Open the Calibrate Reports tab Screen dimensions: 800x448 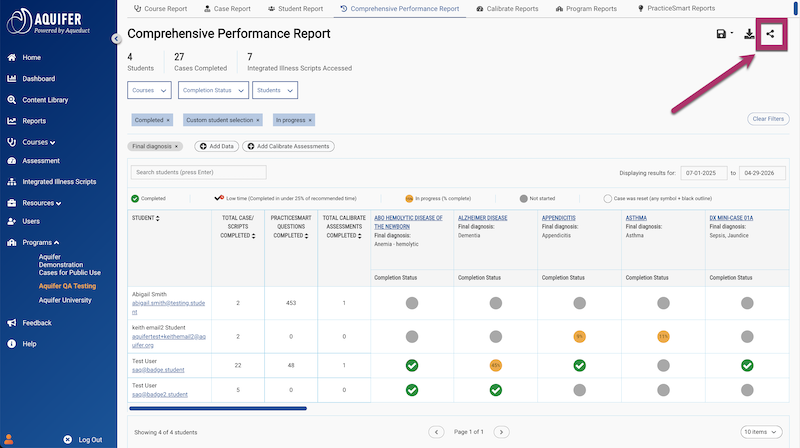pos(507,9)
